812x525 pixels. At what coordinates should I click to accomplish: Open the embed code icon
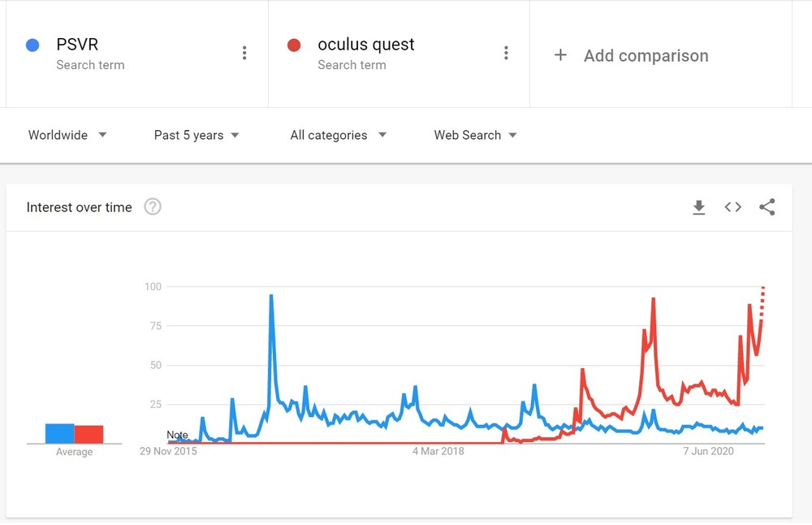pos(733,207)
